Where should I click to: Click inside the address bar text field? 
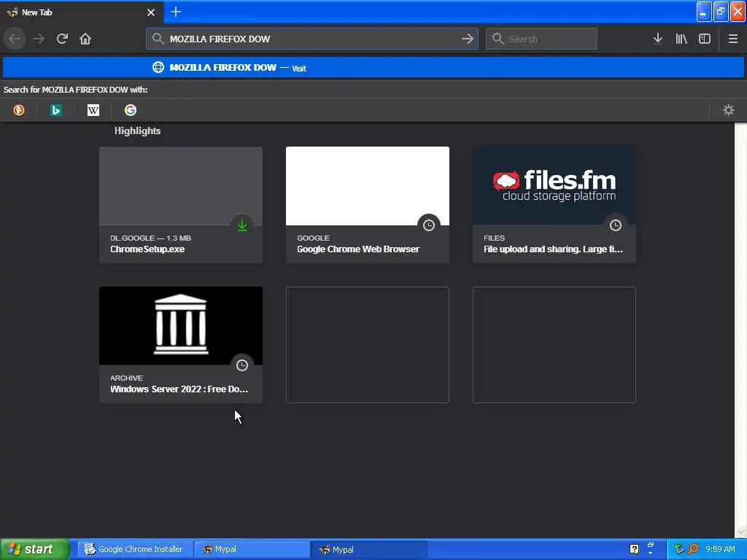(312, 39)
